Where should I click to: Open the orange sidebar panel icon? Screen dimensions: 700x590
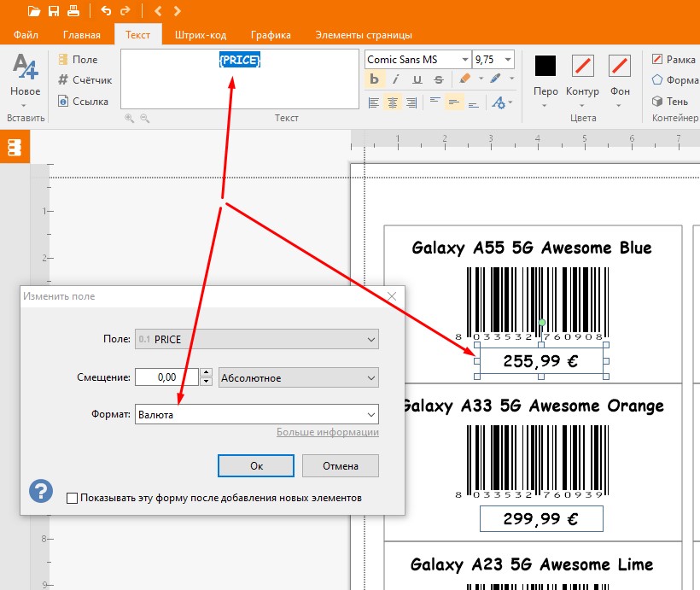[x=15, y=147]
